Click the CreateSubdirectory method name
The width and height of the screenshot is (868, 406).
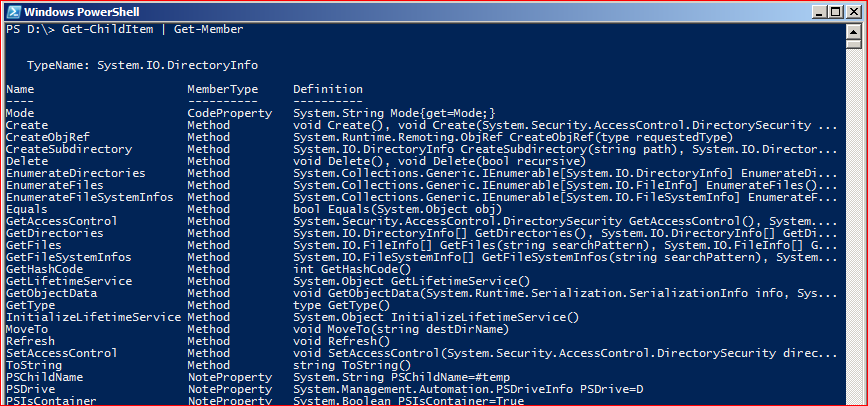pos(69,149)
